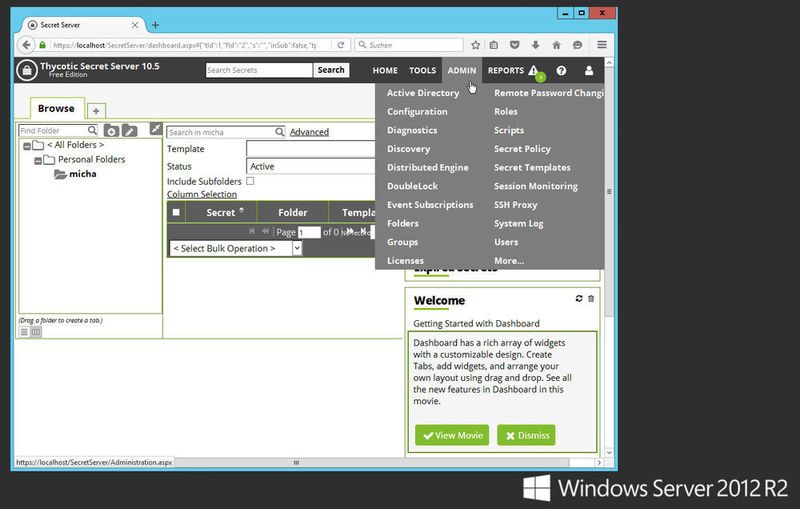Click the Pocket icon in the toolbar
Image resolution: width=800 pixels, height=509 pixels.
(x=514, y=45)
